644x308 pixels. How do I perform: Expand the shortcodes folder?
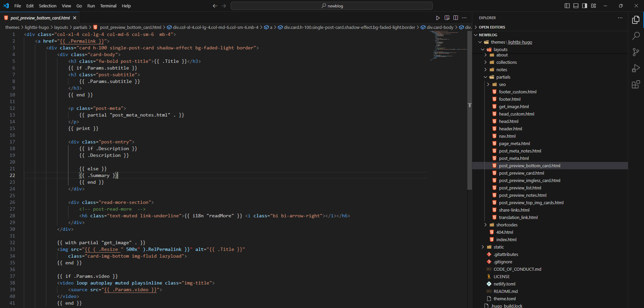[506, 225]
